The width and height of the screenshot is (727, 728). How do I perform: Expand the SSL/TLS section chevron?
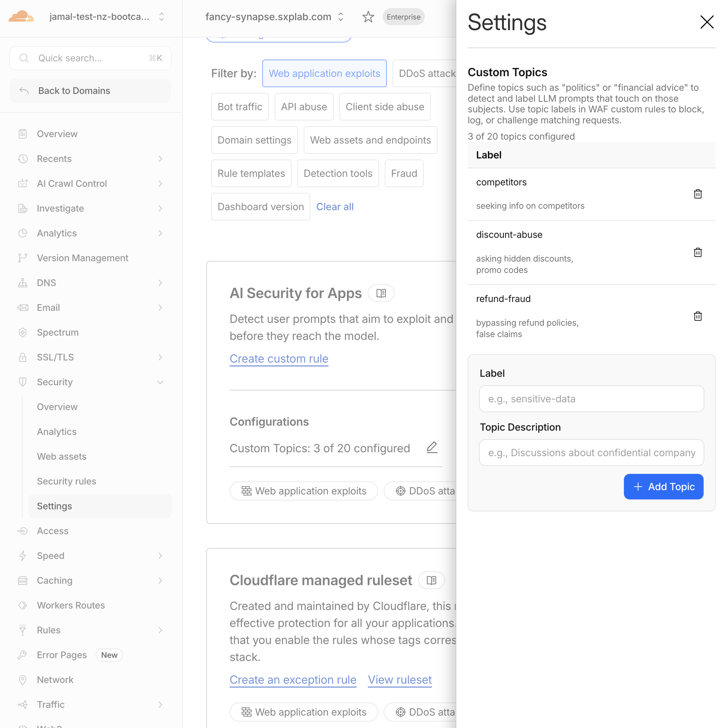(160, 357)
